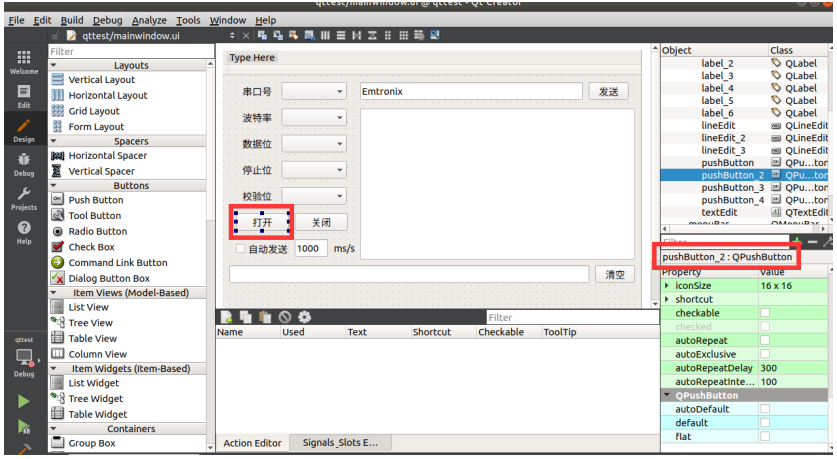The height and width of the screenshot is (459, 837).
Task: Click the Action Editor Filter field
Action: point(573,317)
